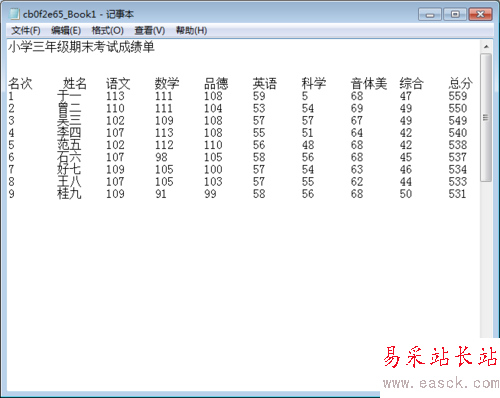500x398 pixels.
Task: Click the name 李四
Action: point(69,133)
